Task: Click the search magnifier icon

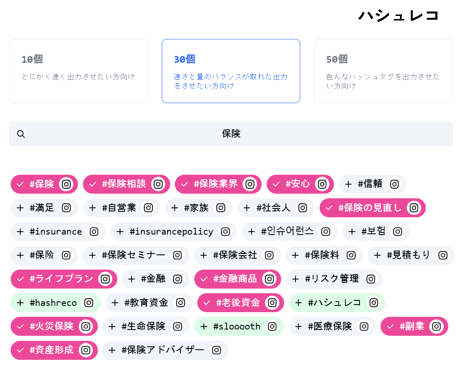Action: click(x=21, y=134)
